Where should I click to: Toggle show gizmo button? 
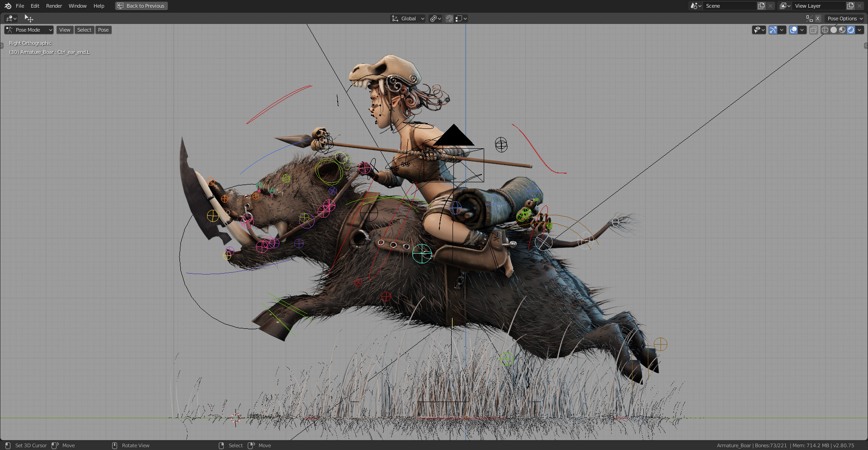pyautogui.click(x=773, y=30)
